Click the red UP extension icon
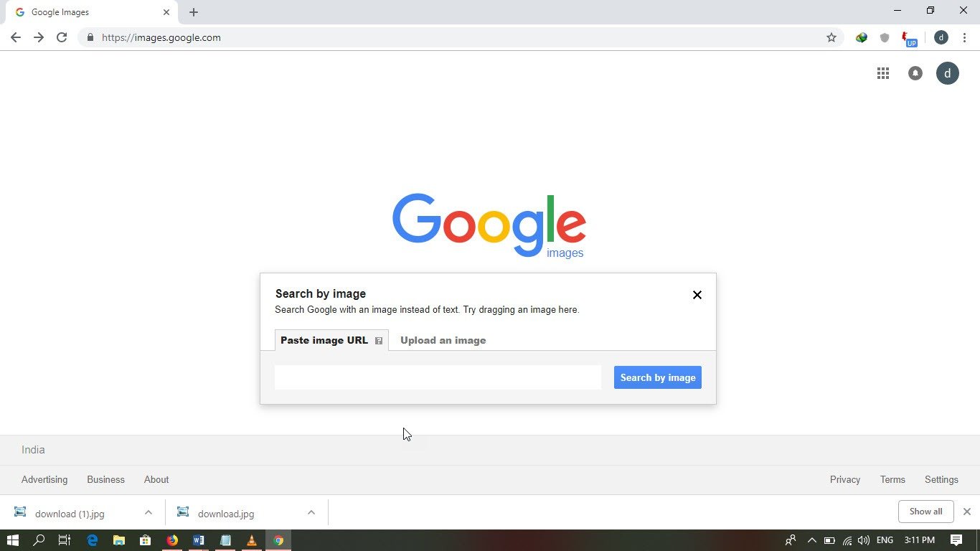Image resolution: width=980 pixels, height=551 pixels. point(909,39)
